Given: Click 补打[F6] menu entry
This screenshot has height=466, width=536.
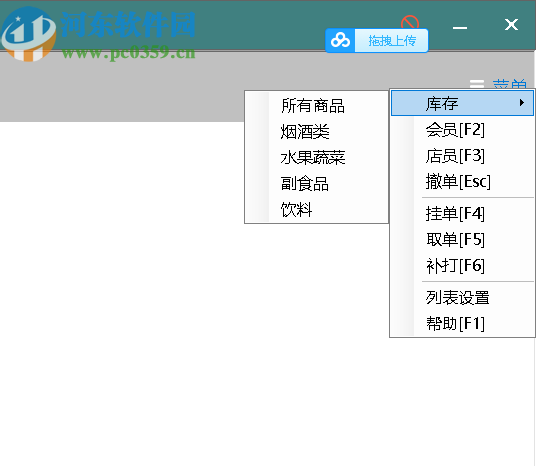Looking at the screenshot, I should coord(462,266).
